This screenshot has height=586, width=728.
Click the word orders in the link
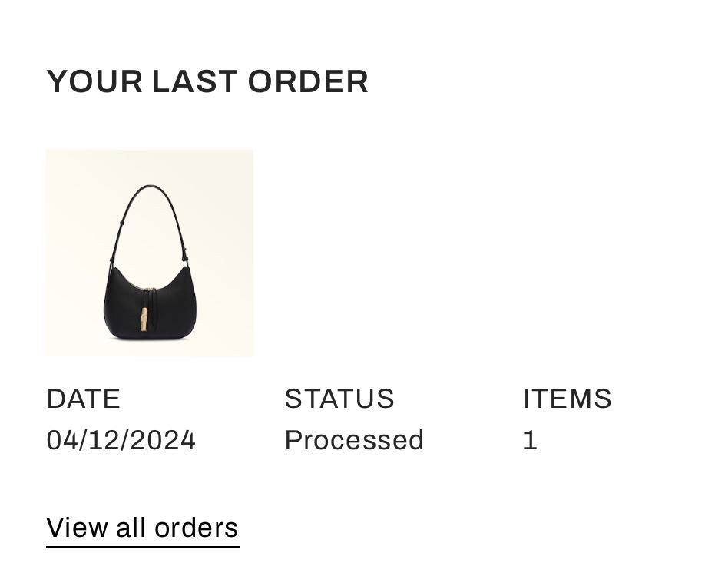click(x=196, y=528)
